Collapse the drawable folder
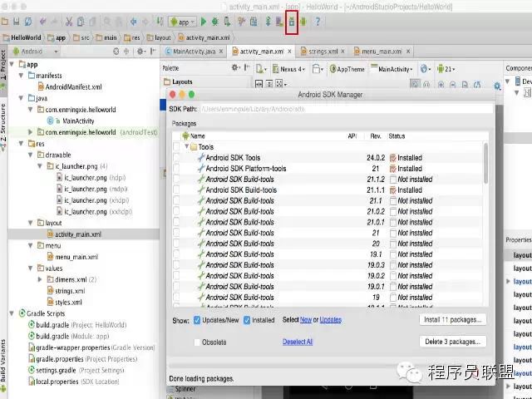 click(x=30, y=155)
